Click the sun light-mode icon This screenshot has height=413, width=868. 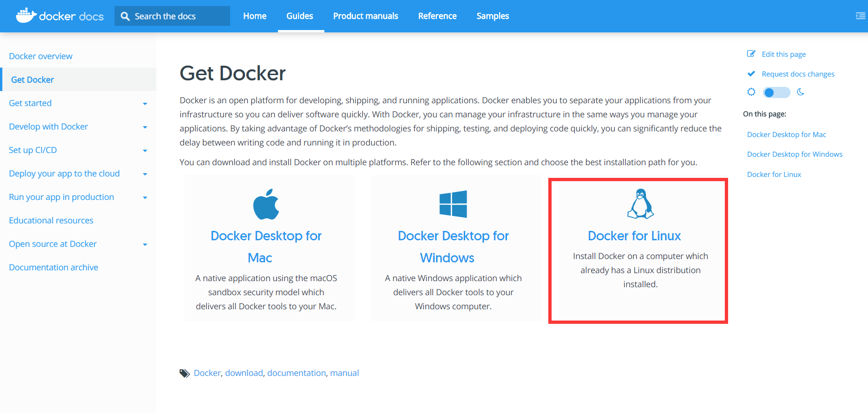751,92
